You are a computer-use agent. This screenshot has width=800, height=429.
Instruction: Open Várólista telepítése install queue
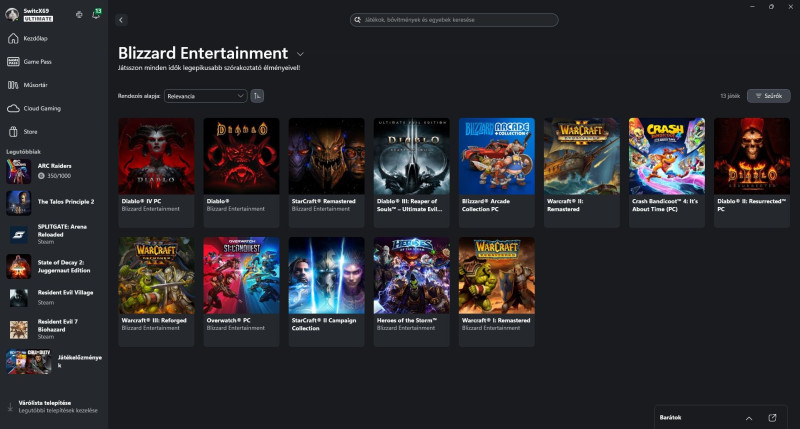click(54, 407)
